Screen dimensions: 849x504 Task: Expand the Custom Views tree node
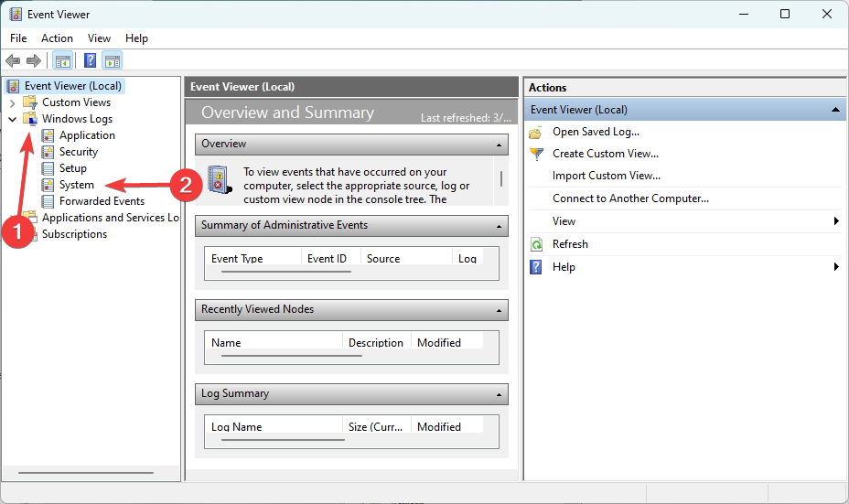[x=13, y=102]
